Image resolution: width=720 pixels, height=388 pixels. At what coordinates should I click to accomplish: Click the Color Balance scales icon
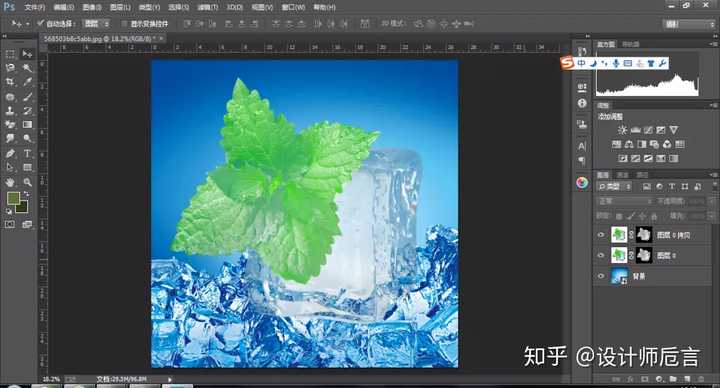[x=629, y=144]
